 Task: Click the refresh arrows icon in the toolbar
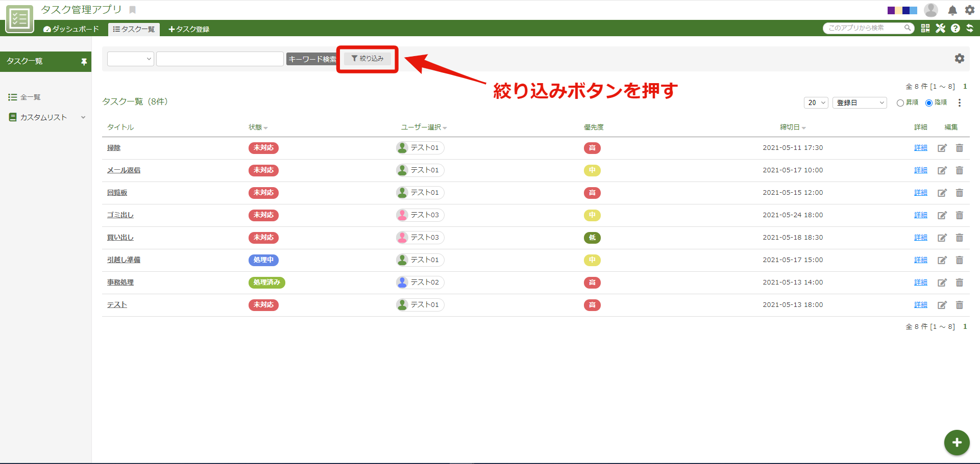(970, 28)
